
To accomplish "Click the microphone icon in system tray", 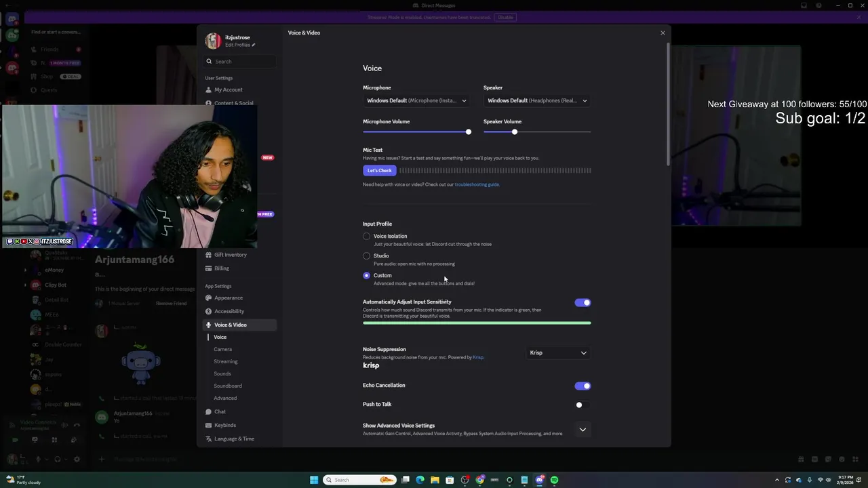I will pos(810,480).
